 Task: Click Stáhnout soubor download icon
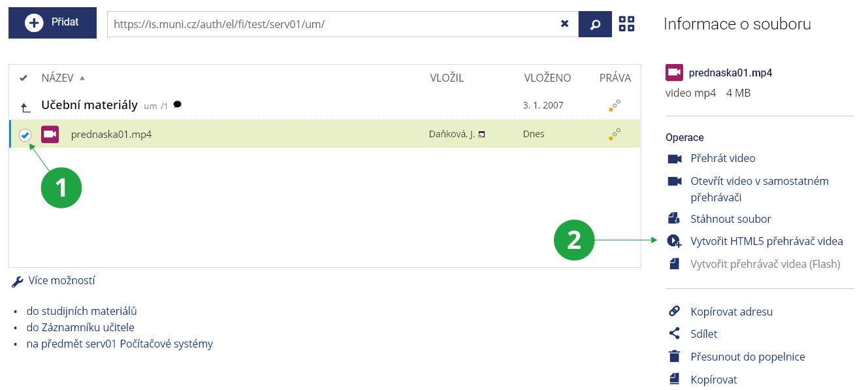tap(674, 219)
